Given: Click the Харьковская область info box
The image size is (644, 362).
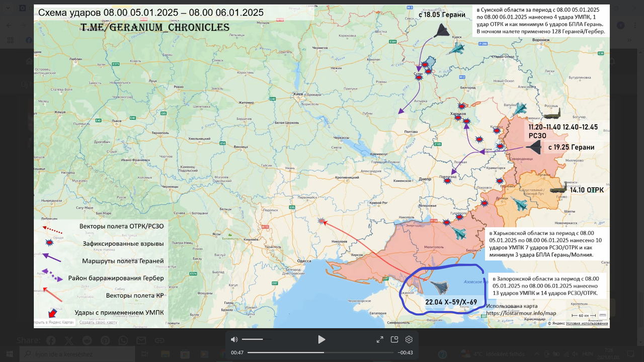Looking at the screenshot, I should pyautogui.click(x=545, y=244).
